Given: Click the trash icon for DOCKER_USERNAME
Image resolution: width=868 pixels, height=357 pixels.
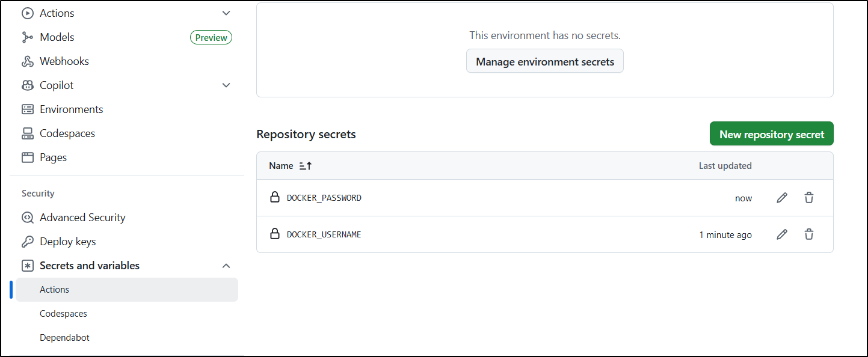Looking at the screenshot, I should [809, 234].
